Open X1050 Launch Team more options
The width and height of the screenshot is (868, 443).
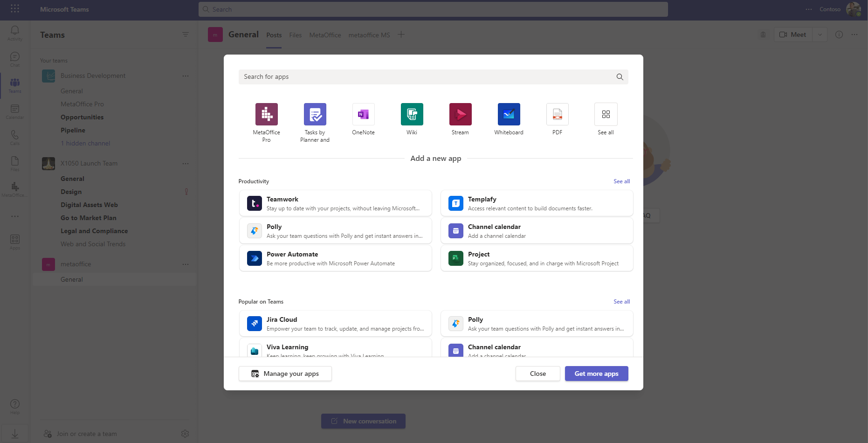186,163
